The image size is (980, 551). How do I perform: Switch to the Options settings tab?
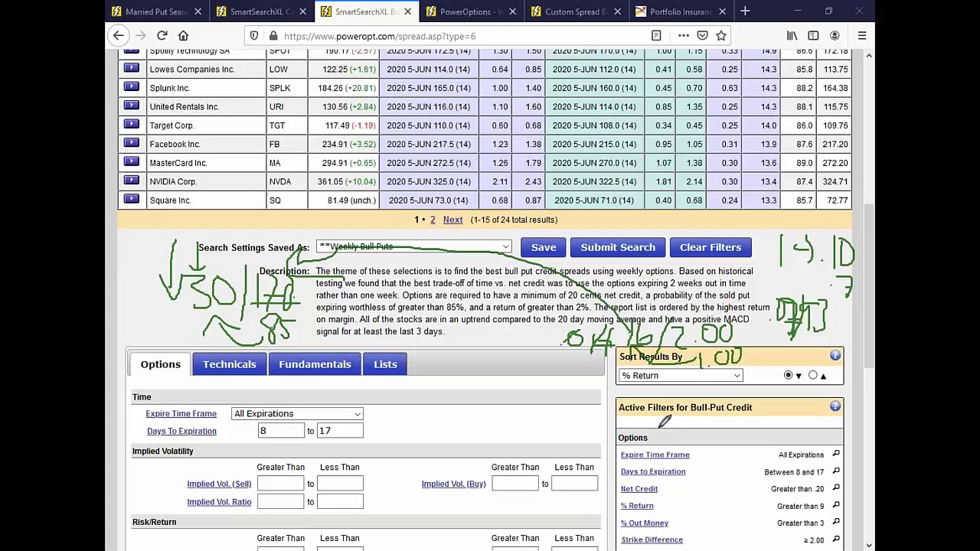(160, 364)
